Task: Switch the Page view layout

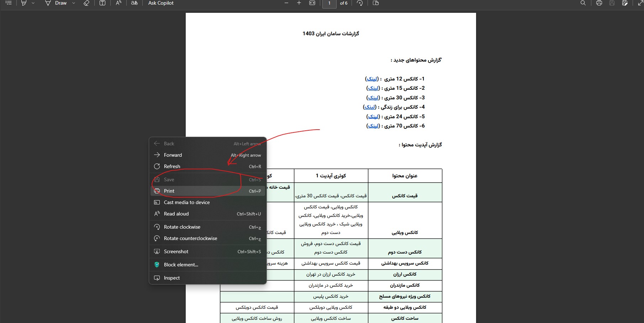Action: [376, 3]
